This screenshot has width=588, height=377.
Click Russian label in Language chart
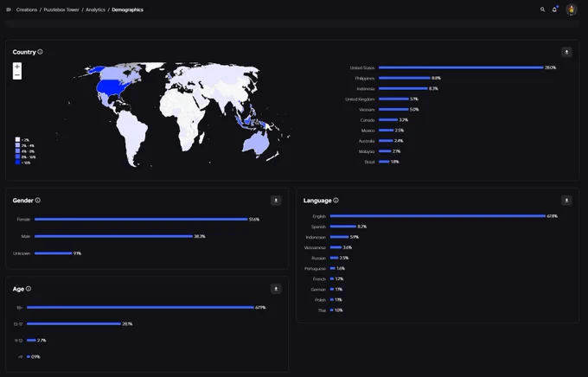click(x=319, y=259)
